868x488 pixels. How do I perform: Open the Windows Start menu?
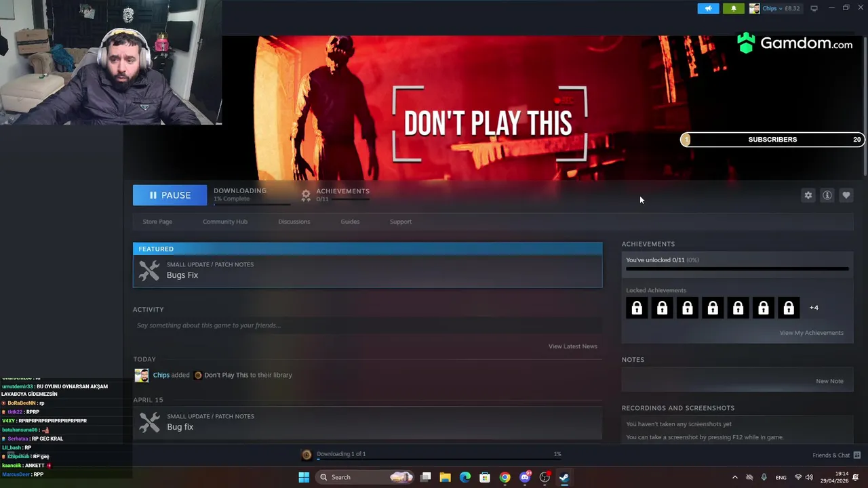pos(304,477)
